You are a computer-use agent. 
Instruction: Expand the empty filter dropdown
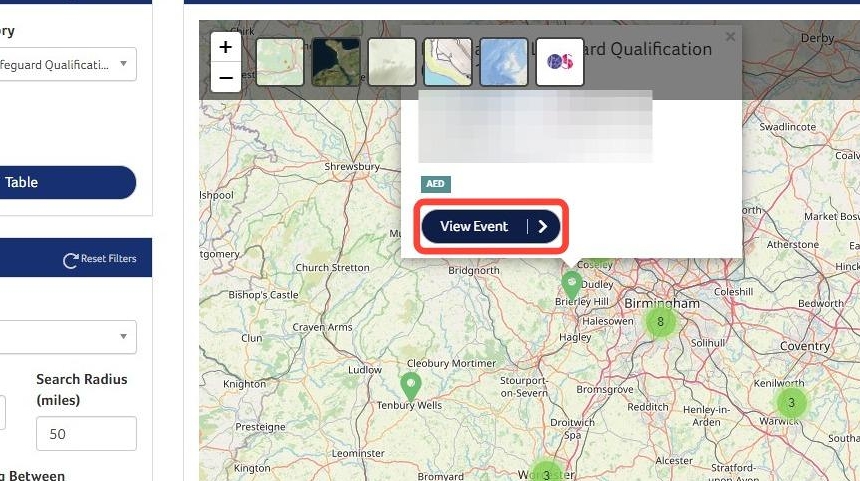pos(67,336)
